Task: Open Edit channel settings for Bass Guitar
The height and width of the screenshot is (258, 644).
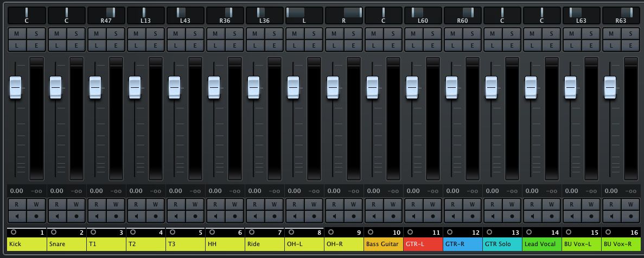Action: 393,46
